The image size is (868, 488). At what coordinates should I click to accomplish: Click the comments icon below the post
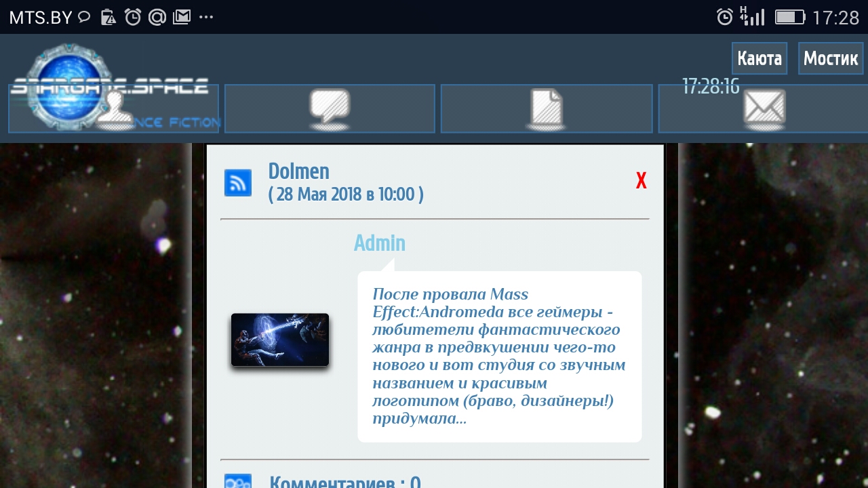(x=238, y=481)
